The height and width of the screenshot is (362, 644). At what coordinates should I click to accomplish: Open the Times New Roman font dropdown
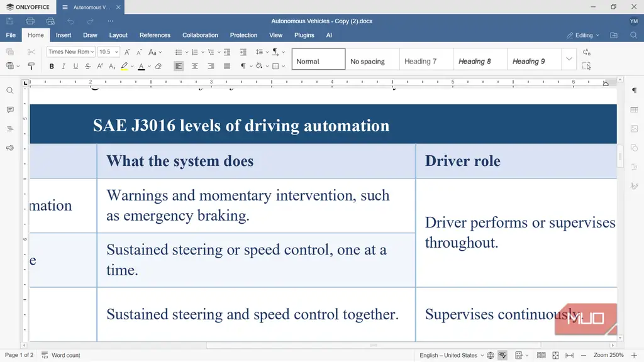(71, 52)
